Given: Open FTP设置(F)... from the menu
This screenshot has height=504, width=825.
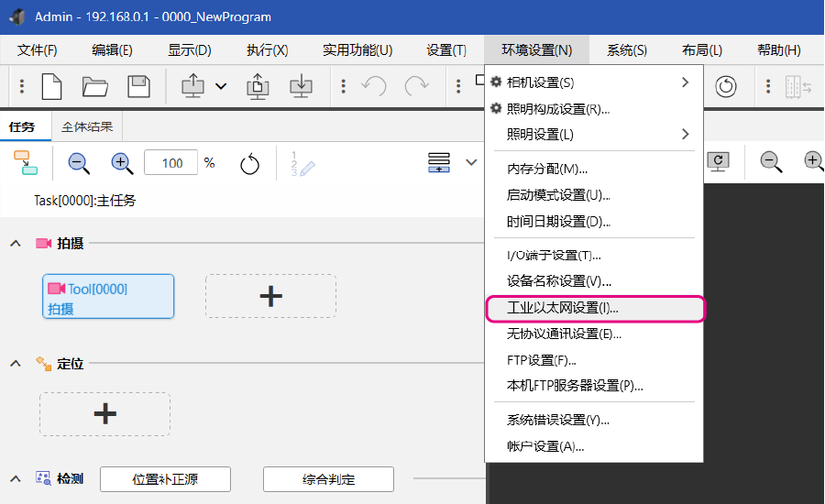Looking at the screenshot, I should pos(541,360).
